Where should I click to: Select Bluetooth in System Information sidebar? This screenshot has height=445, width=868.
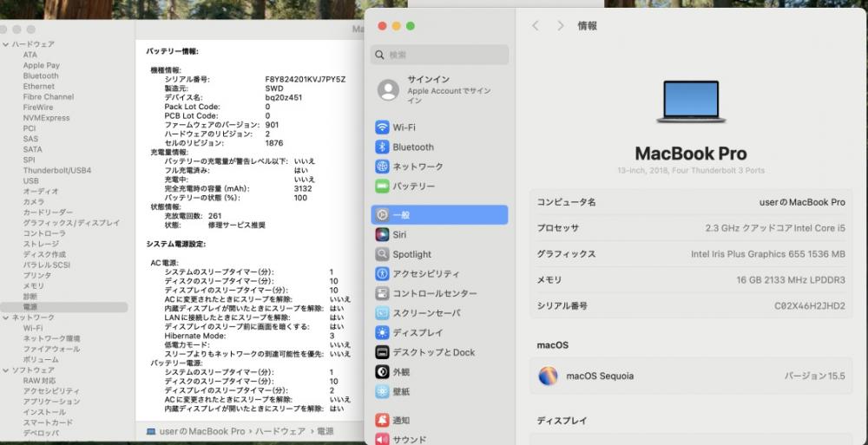tap(41, 75)
